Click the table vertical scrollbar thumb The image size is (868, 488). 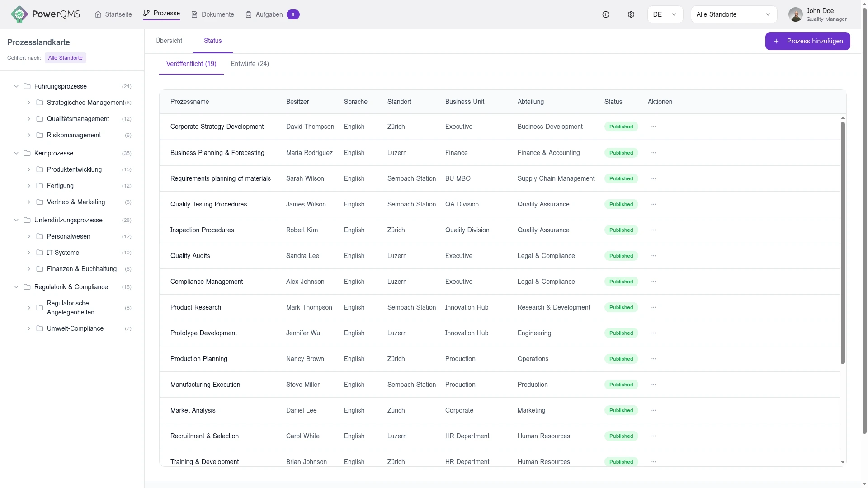(x=843, y=243)
